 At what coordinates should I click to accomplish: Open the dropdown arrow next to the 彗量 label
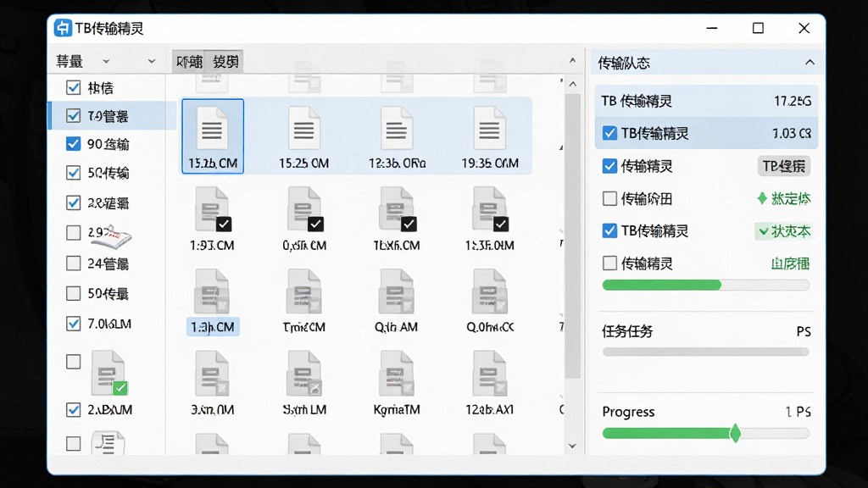[106, 61]
